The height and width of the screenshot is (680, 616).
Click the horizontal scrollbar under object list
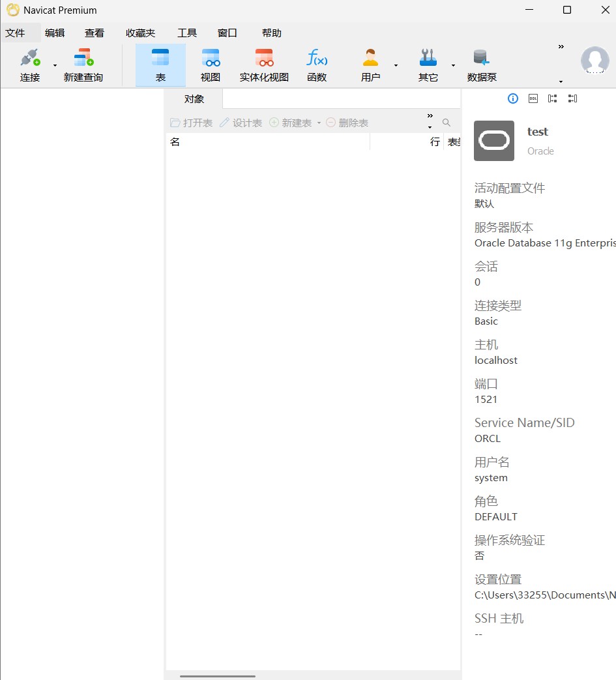tap(218, 676)
